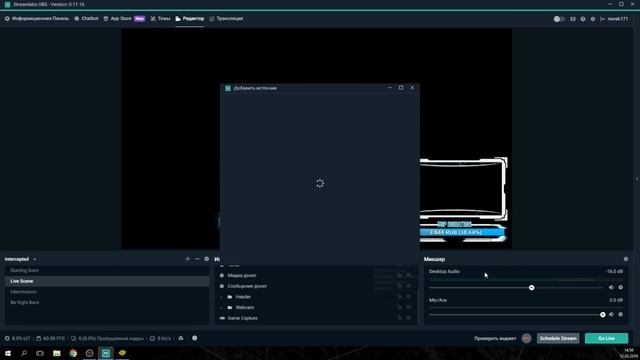This screenshot has width=640, height=360.
Task: Open Task View on the taskbar
Action: (x=40, y=353)
